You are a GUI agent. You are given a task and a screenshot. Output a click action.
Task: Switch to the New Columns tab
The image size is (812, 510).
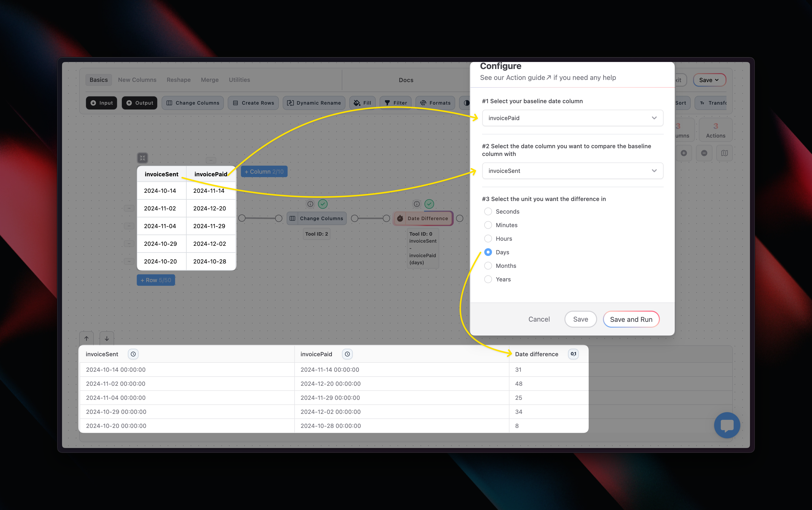coord(137,80)
